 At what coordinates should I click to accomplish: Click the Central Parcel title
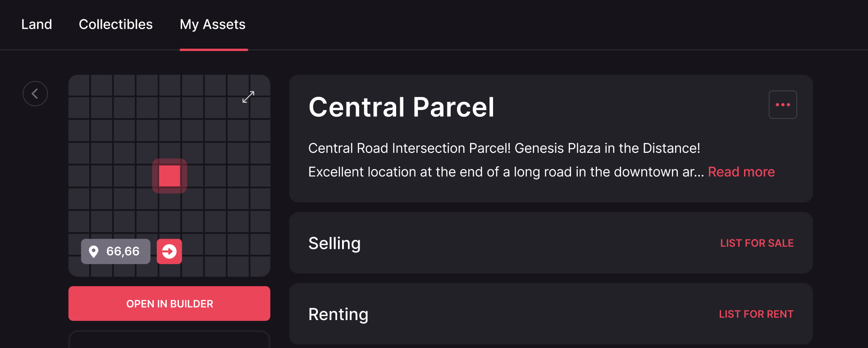pyautogui.click(x=401, y=107)
